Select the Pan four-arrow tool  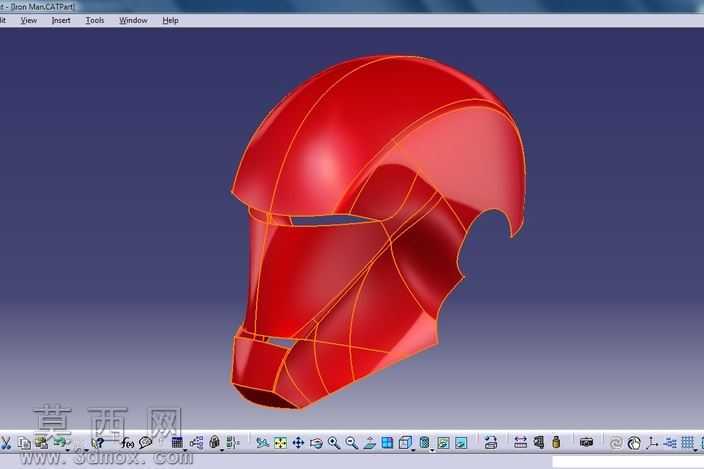pos(298,443)
